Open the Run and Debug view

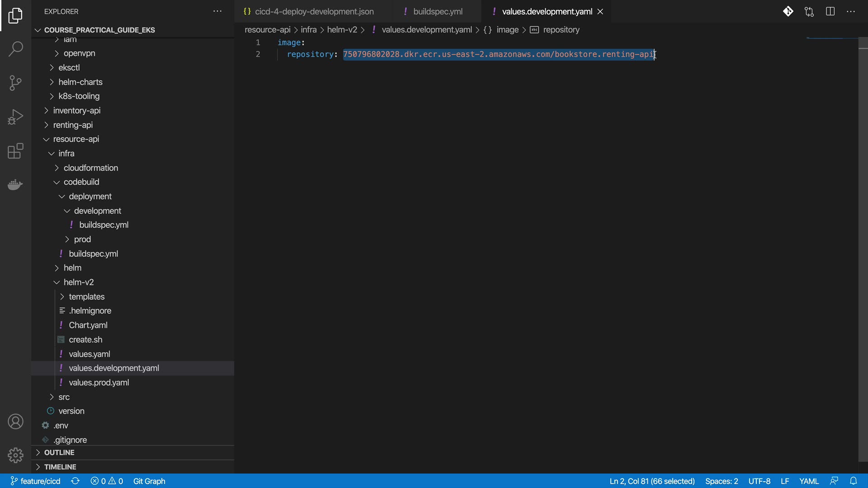pos(15,117)
